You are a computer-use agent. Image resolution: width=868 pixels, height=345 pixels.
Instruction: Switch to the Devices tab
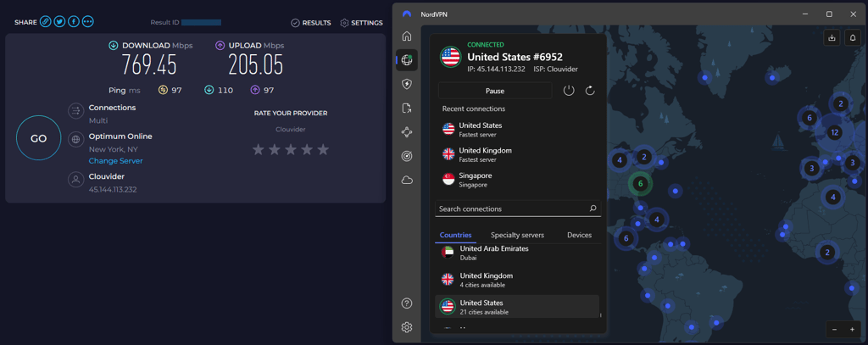[580, 235]
